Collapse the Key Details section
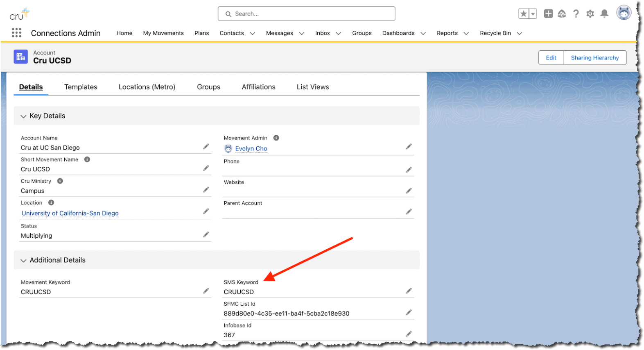Screen dimensions: 644x350 click(x=23, y=116)
